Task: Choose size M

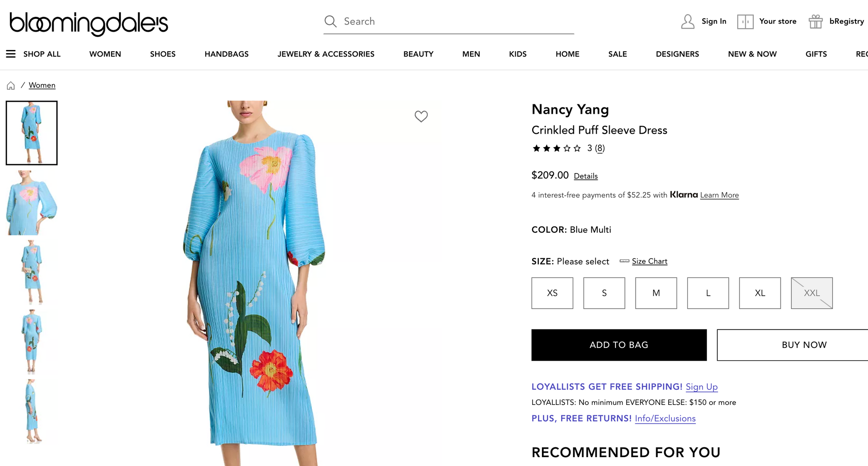Action: tap(656, 293)
